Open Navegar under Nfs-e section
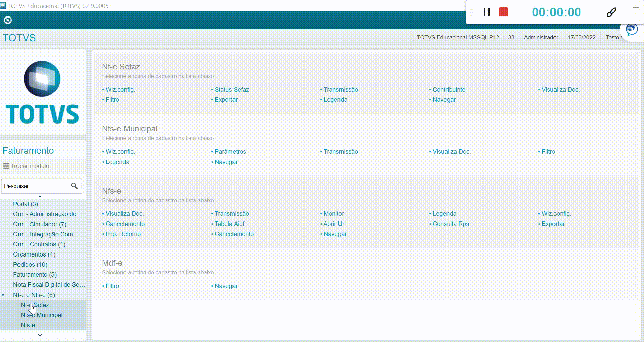Viewport: 644px width, 342px height. [335, 234]
